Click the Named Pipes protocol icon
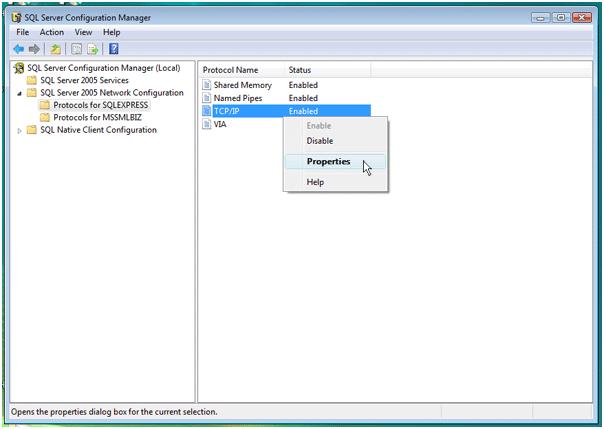Viewport: 604px width, 429px height. point(207,98)
